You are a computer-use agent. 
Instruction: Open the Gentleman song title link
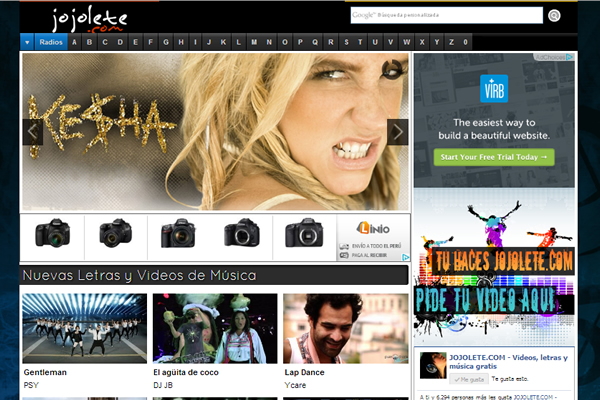[46, 372]
